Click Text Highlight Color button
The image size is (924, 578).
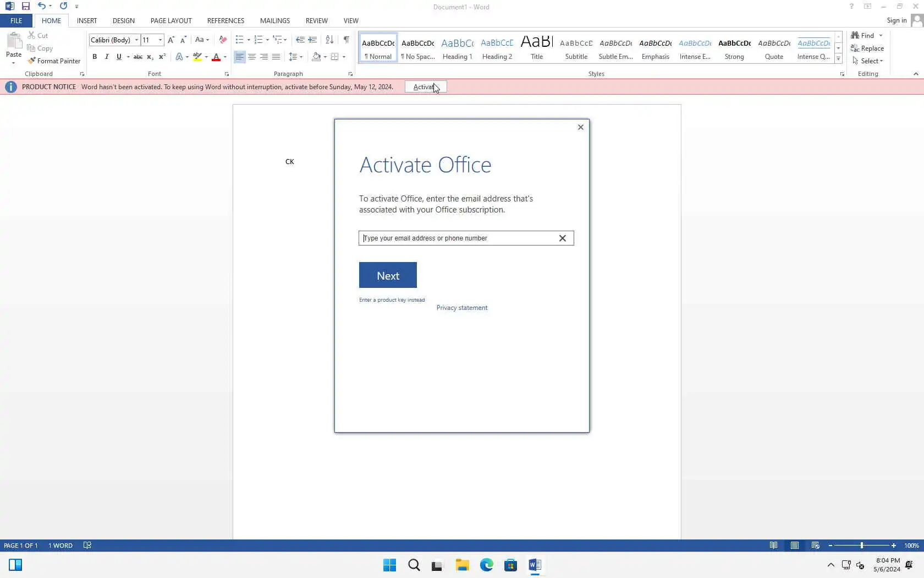tap(197, 57)
